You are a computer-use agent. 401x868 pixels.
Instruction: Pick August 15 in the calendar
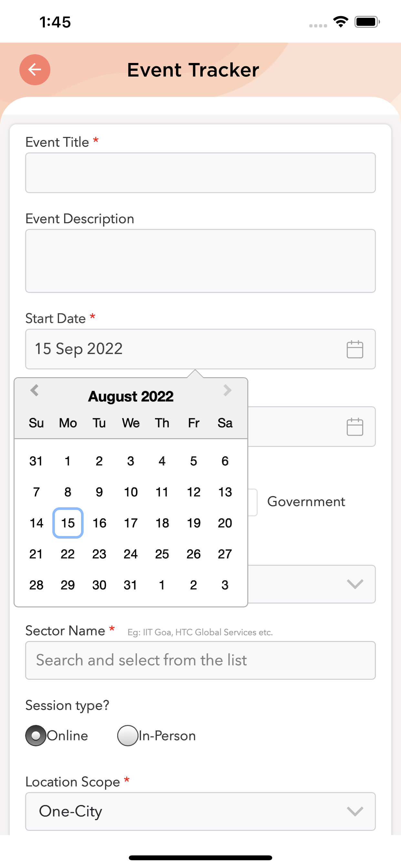coord(68,523)
